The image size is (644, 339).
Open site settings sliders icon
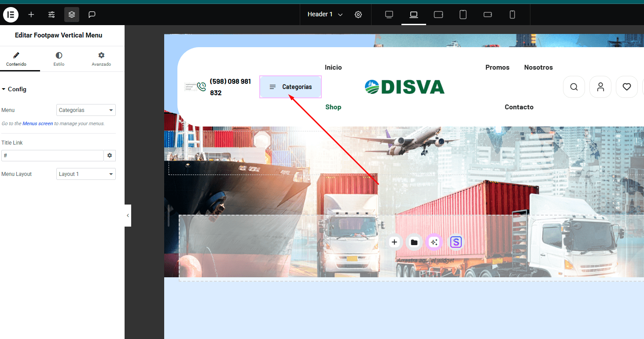(52, 15)
